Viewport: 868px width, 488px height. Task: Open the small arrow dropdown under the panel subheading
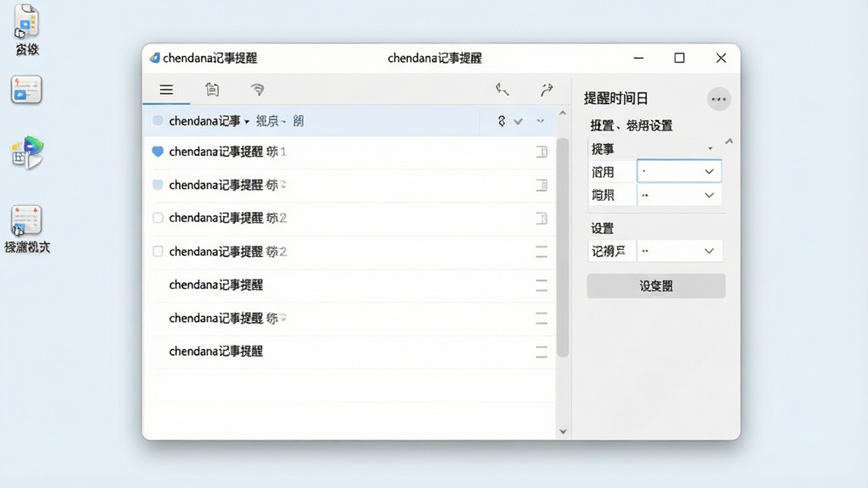click(x=710, y=149)
